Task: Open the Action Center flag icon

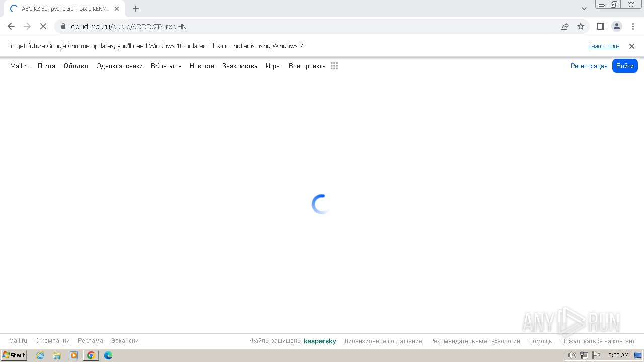Action: (596, 355)
